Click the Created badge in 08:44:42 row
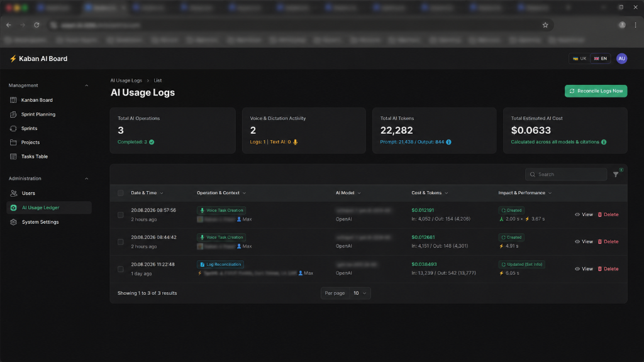Screen dimensions: 644x362 511,237
